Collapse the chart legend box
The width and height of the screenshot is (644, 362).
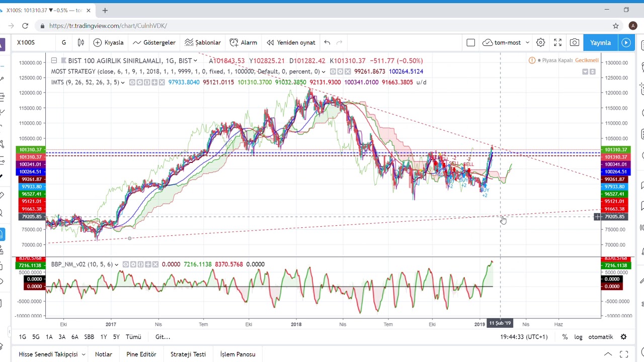click(54, 61)
